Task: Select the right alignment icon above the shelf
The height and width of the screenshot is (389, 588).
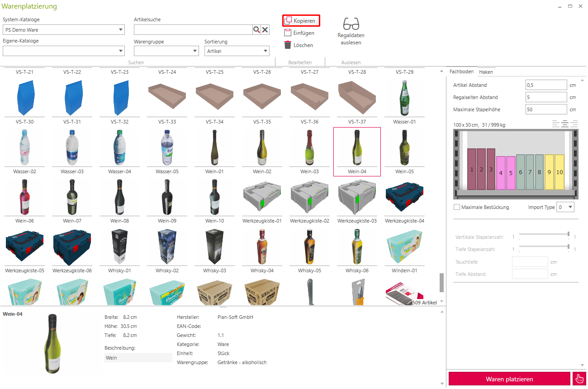Action: tap(574, 124)
